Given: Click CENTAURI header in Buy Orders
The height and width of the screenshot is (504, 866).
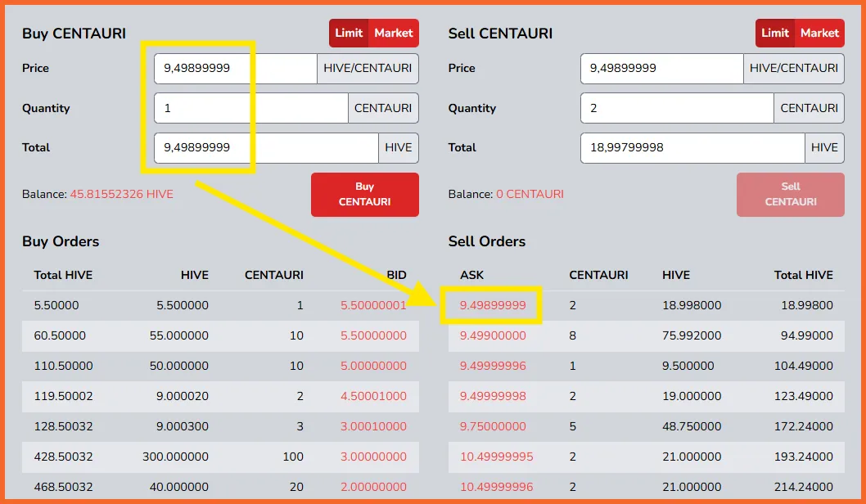Looking at the screenshot, I should pyautogui.click(x=274, y=275).
